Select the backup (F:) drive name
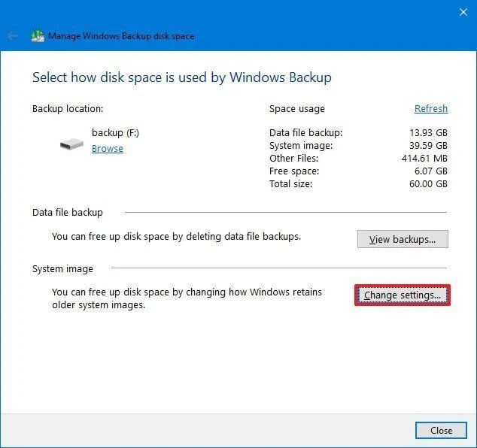The image size is (477, 448). 115,133
